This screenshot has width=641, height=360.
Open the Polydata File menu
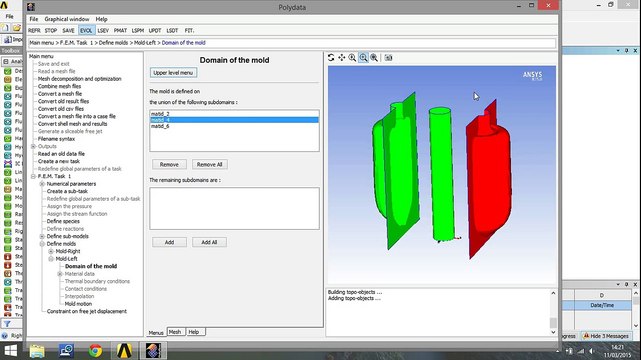coord(34,19)
